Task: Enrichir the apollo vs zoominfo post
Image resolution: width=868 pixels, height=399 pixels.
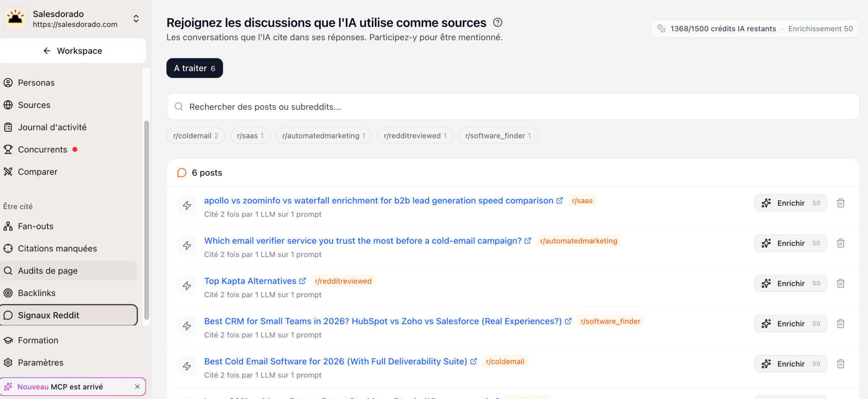Action: [790, 203]
